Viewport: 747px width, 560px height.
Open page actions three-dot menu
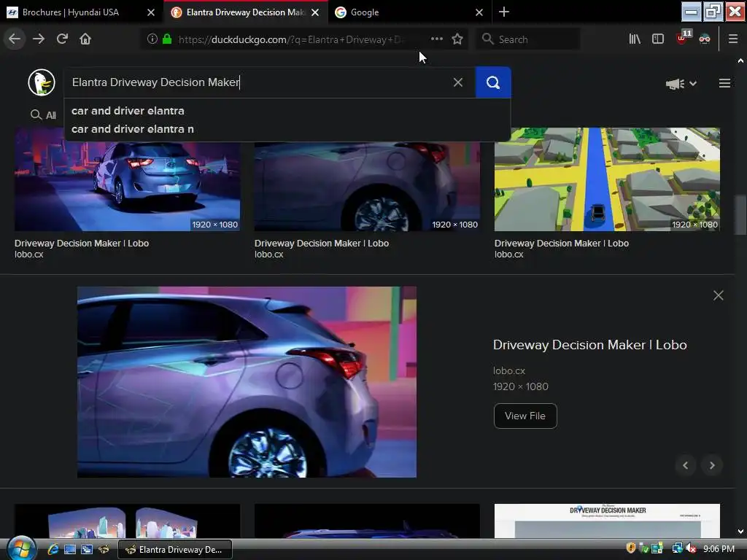click(437, 39)
